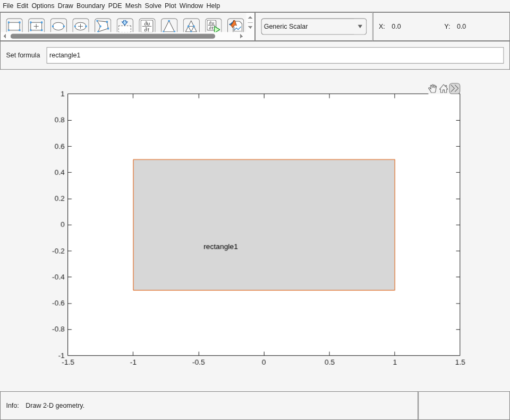Screen dimensions: 510x420
Task: Click toolbar scroll right arrow
Action: [241, 36]
